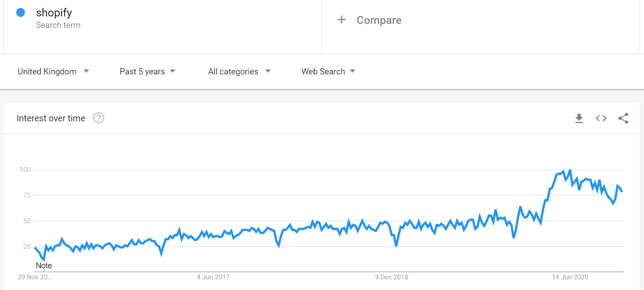Open the Interest over time help icon
Viewport: 644px width, 290px height.
coord(99,118)
